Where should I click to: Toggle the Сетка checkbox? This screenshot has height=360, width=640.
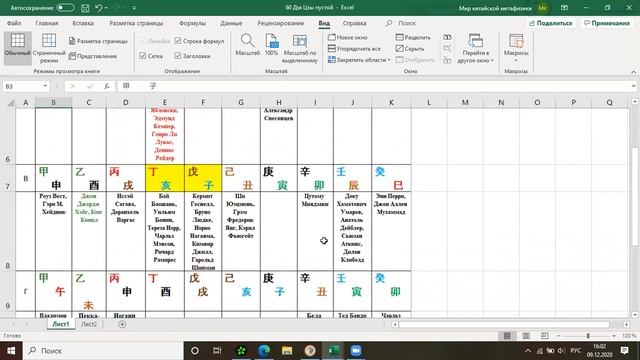click(142, 56)
